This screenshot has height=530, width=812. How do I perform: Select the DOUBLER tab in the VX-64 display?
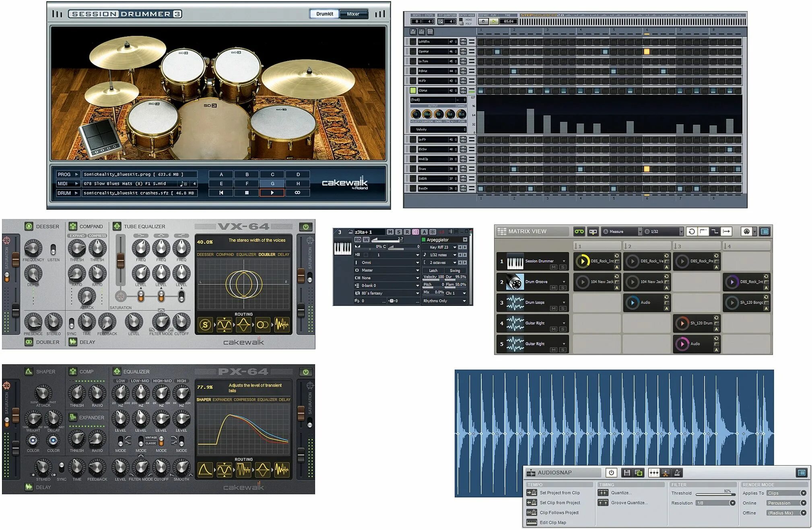266,254
